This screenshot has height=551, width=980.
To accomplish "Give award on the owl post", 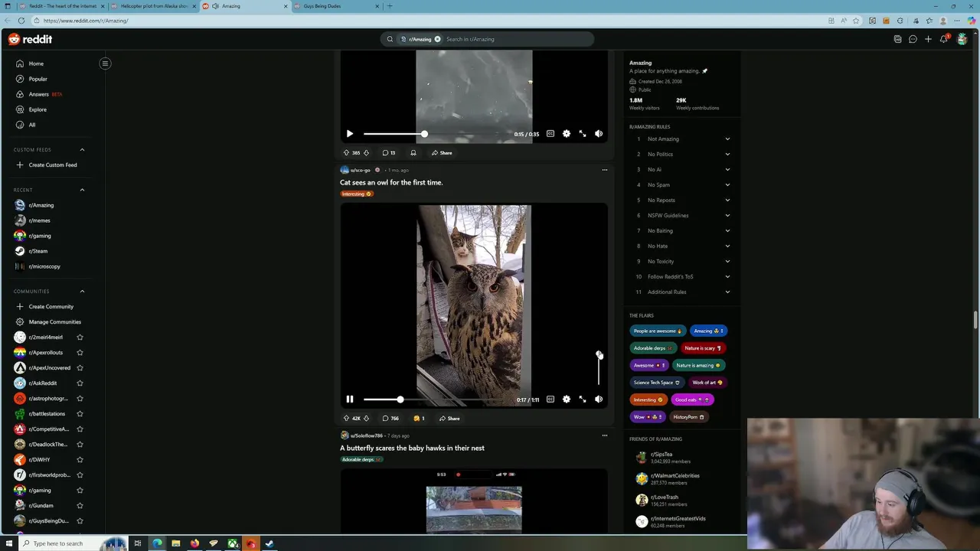I will pyautogui.click(x=419, y=419).
